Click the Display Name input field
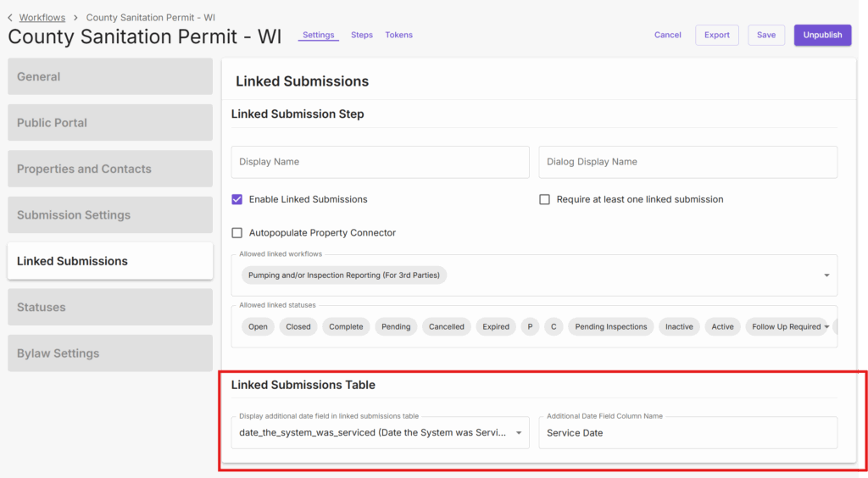This screenshot has width=868, height=478. click(380, 162)
